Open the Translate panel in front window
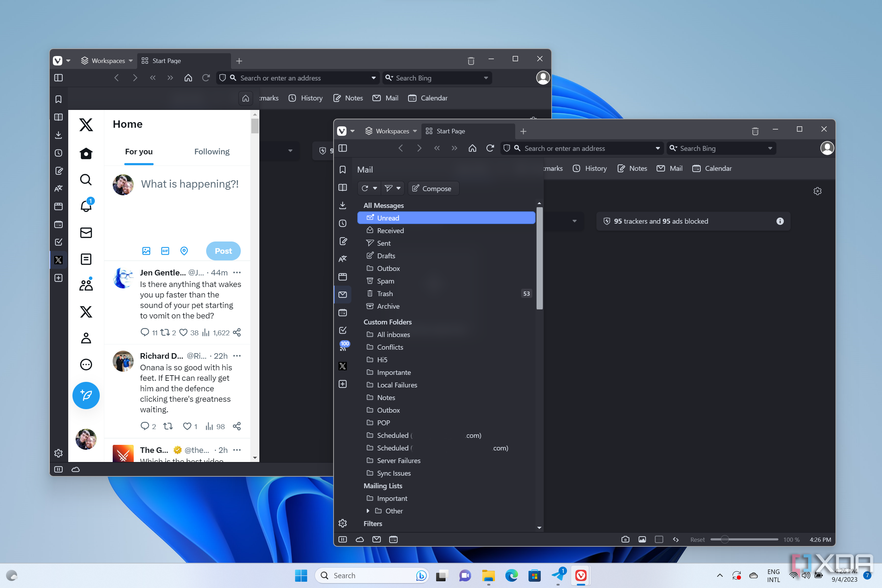This screenshot has width=882, height=588. [342, 259]
